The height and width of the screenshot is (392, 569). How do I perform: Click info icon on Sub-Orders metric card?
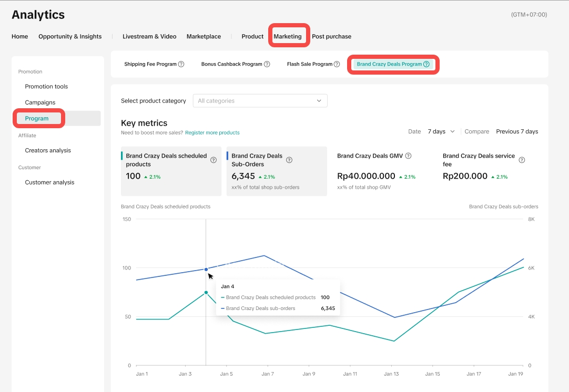coord(289,160)
